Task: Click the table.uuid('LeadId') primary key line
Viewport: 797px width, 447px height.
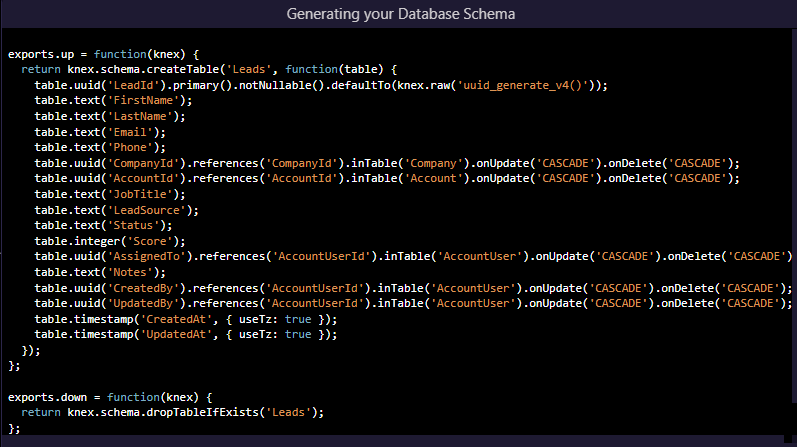Action: click(x=321, y=85)
